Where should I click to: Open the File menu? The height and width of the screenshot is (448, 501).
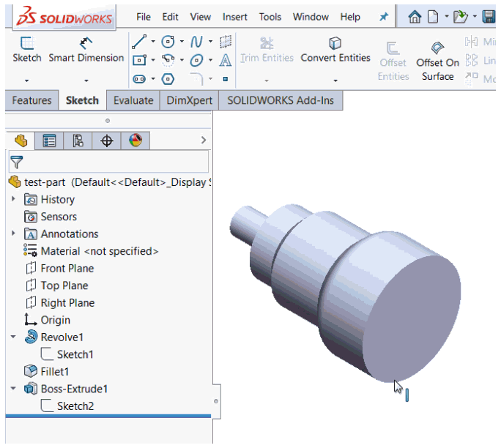[144, 17]
